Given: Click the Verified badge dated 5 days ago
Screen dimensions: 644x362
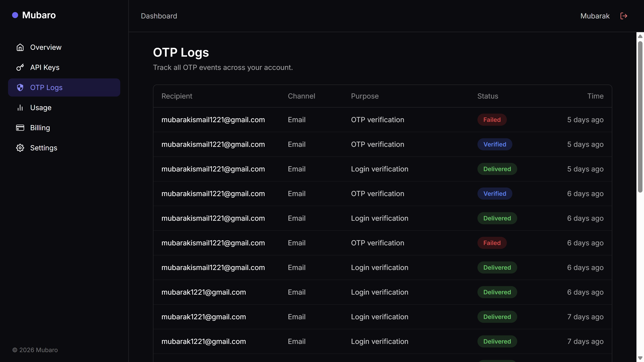Looking at the screenshot, I should (x=495, y=144).
